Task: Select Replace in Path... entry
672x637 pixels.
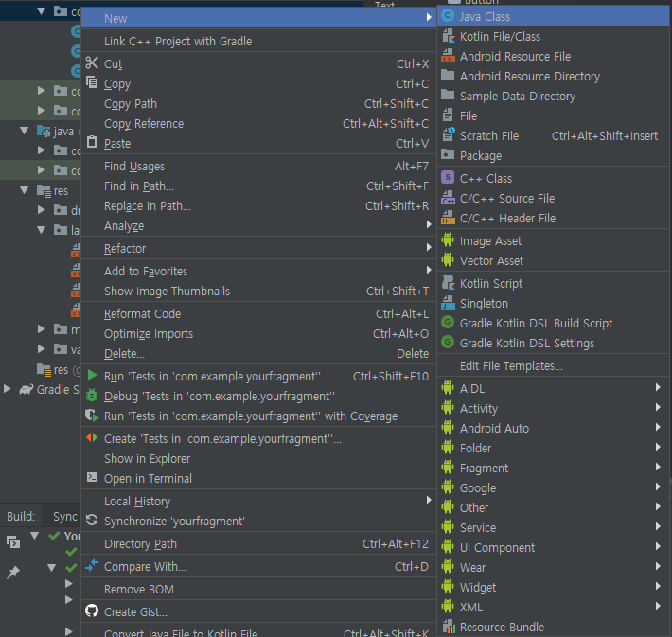Action: point(258,205)
